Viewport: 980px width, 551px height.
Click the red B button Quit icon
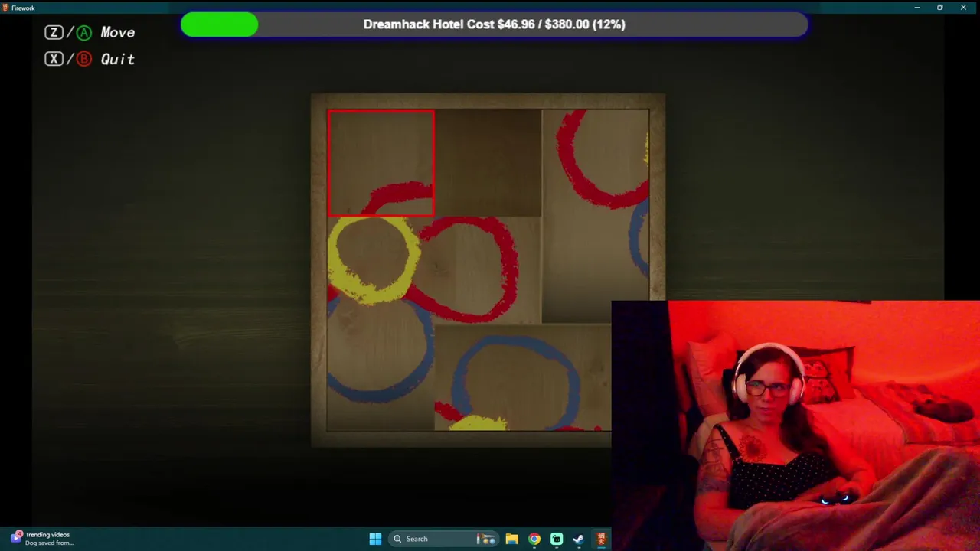tap(83, 59)
